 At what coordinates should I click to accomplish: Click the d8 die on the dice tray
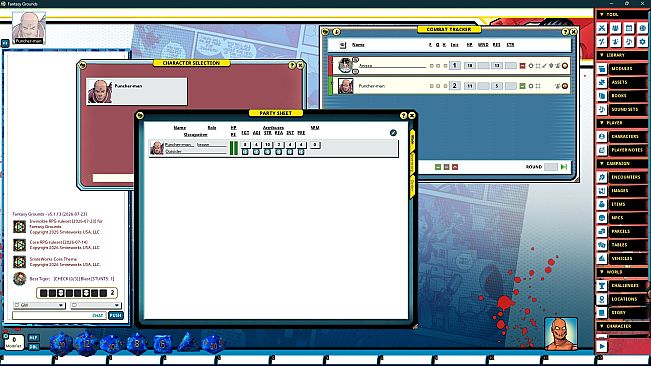pos(137,344)
